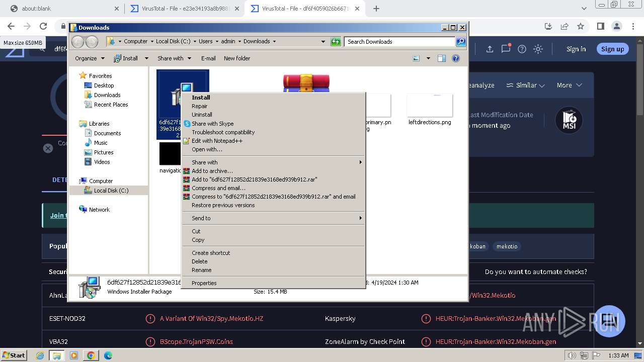This screenshot has height=362, width=644.
Task: Click the Explorer help icon
Action: click(456, 58)
